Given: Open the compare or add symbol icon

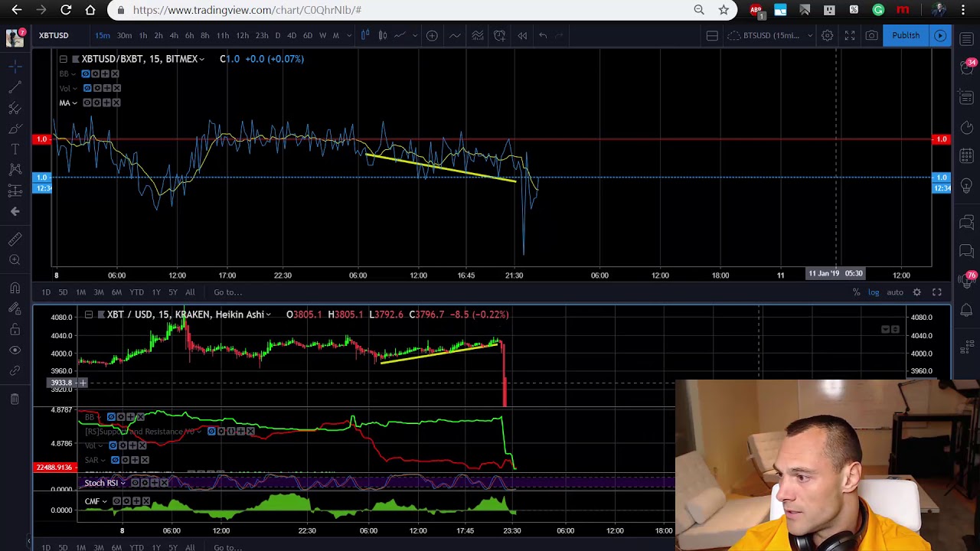Looking at the screenshot, I should pyautogui.click(x=432, y=35).
